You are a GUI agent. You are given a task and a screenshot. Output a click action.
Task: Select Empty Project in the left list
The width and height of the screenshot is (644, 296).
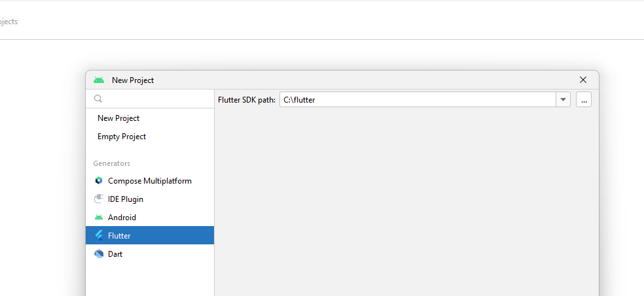(x=150, y=137)
